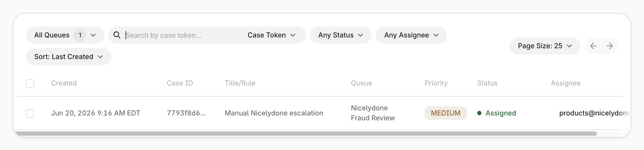Click the queue count badge showing 1

[80, 35]
